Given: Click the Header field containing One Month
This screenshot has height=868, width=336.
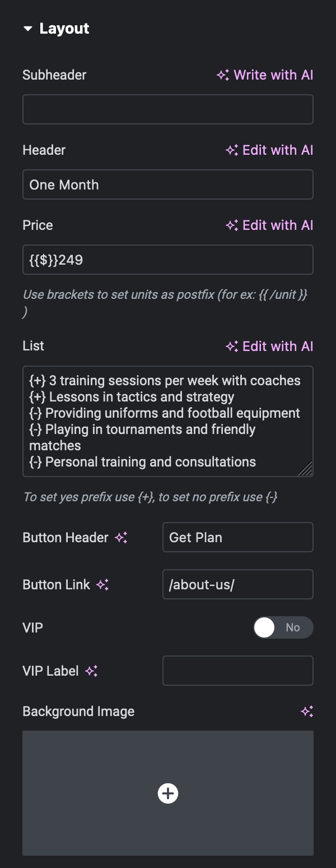Looking at the screenshot, I should [168, 184].
